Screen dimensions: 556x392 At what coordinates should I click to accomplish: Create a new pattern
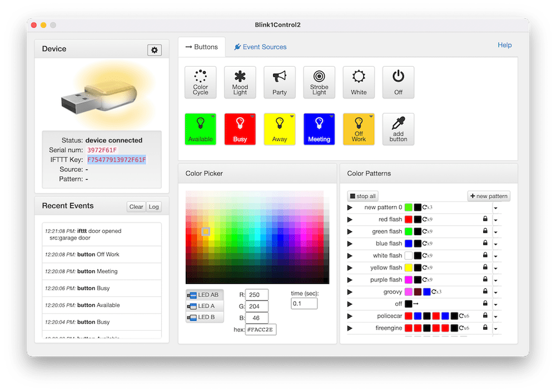click(489, 196)
